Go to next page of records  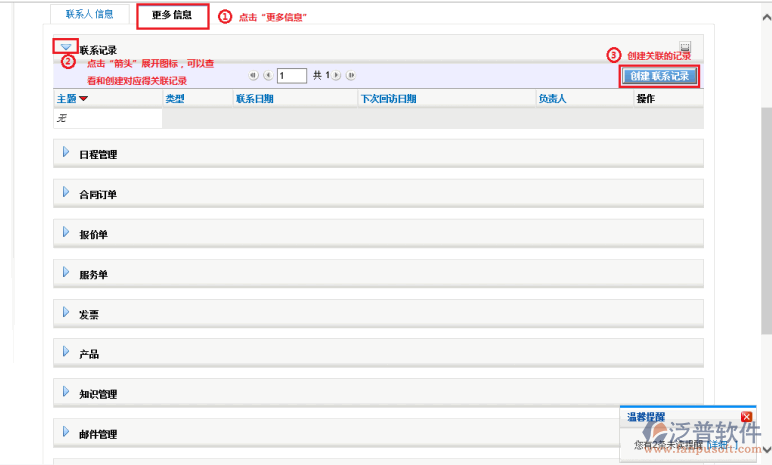(336, 75)
